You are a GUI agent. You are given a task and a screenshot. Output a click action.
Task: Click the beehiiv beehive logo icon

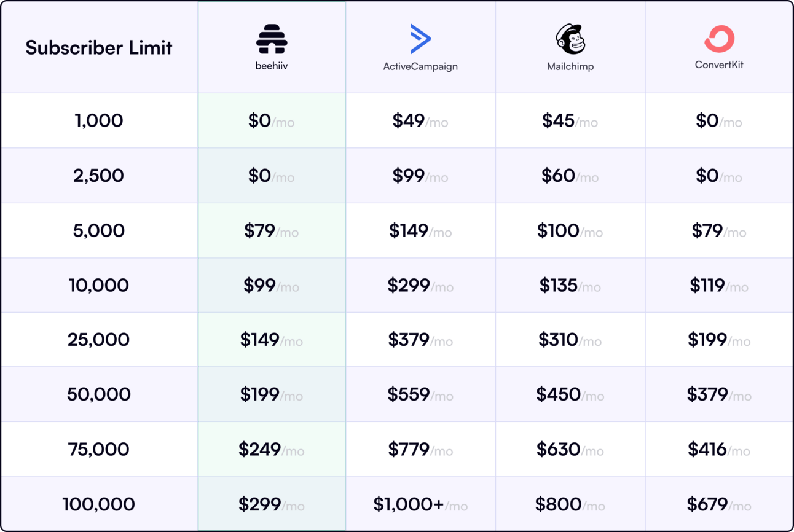[272, 39]
